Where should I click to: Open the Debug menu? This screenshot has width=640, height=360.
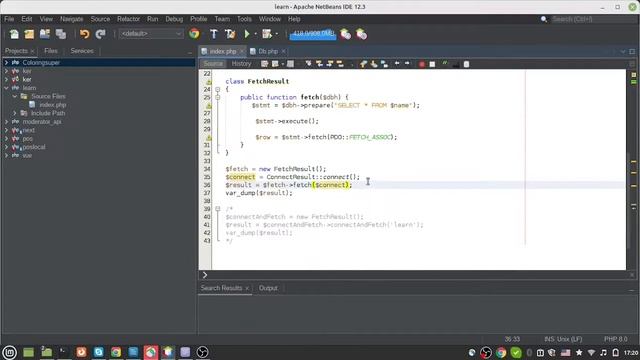[x=174, y=19]
